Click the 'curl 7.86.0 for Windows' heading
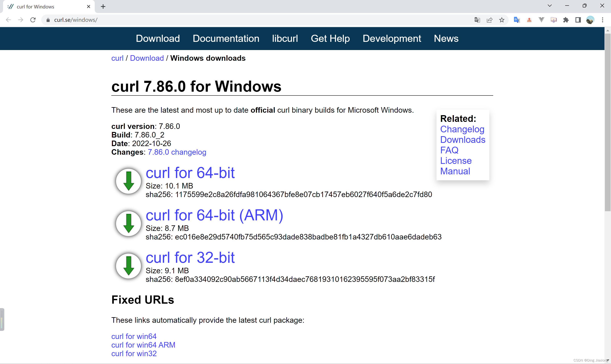The width and height of the screenshot is (611, 364). coord(196,86)
